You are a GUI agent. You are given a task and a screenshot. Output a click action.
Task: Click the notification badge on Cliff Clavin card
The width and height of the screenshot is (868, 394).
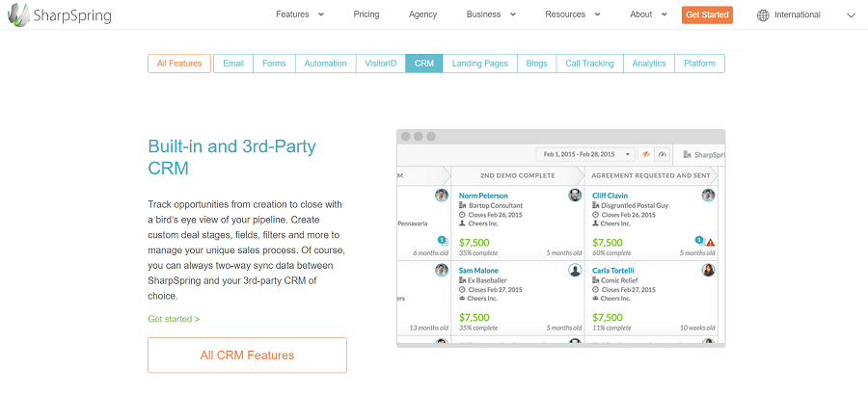pyautogui.click(x=700, y=241)
